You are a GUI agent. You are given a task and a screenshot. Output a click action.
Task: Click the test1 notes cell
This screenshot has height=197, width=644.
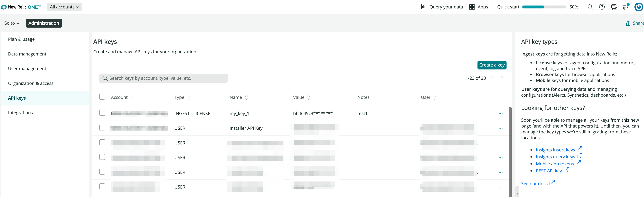(x=362, y=114)
